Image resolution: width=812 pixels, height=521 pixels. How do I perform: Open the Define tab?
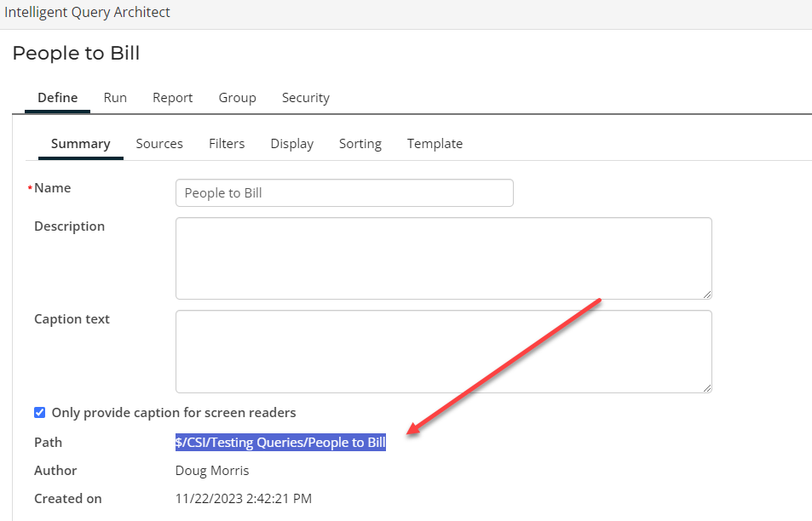[x=57, y=98]
